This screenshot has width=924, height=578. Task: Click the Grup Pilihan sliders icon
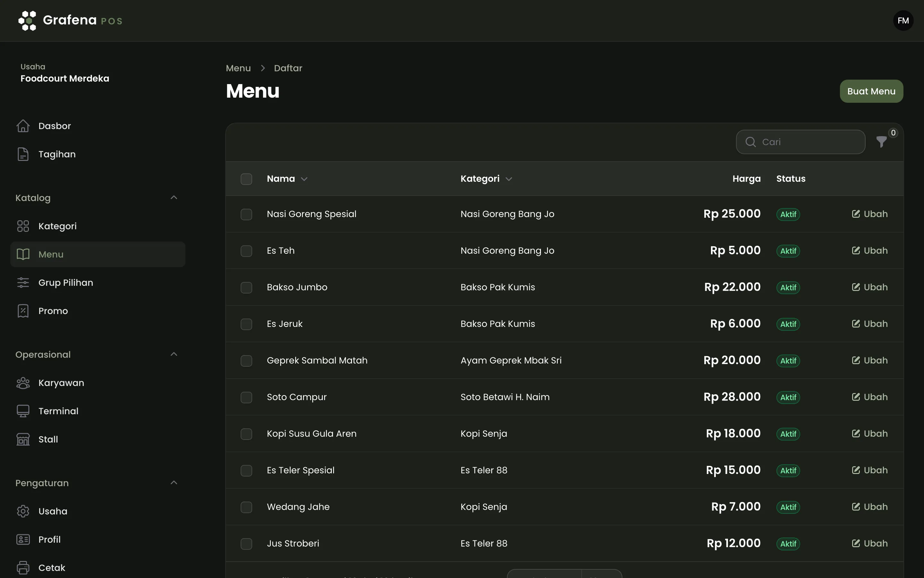tap(23, 283)
